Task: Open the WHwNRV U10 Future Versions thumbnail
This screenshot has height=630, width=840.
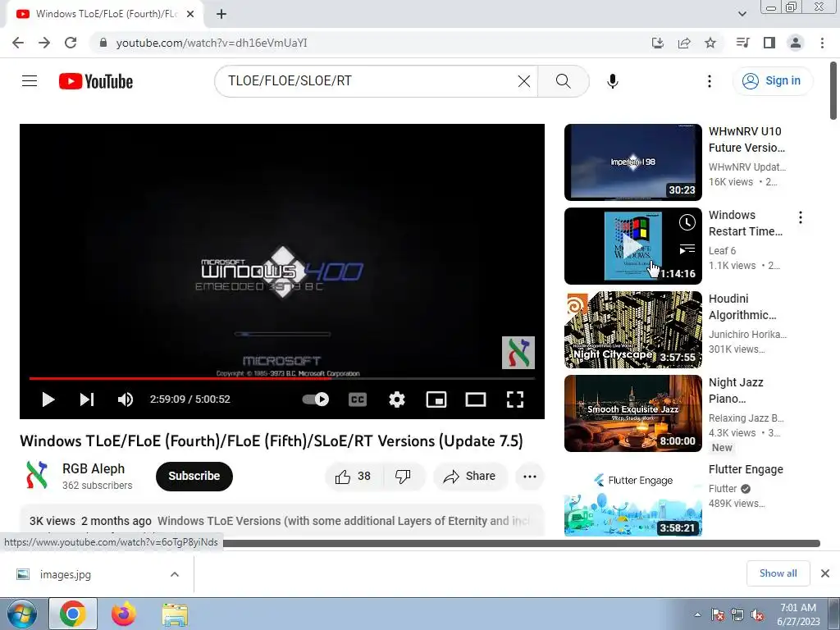Action: pos(632,162)
